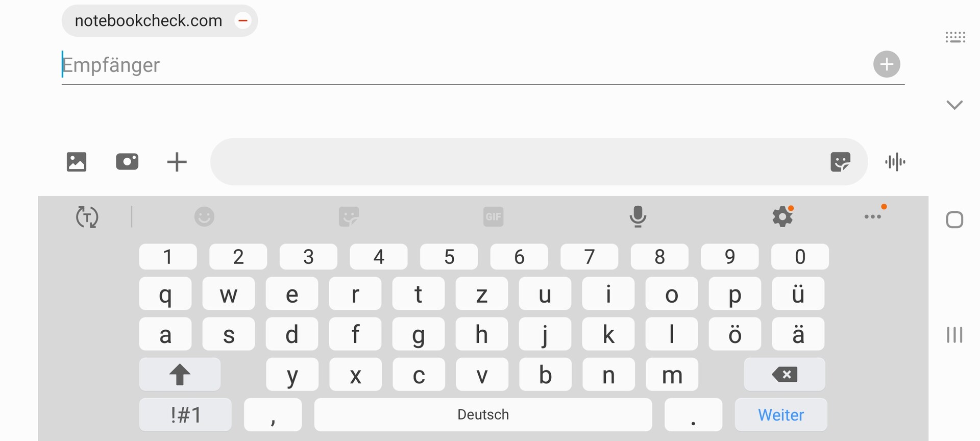The image size is (980, 441).
Task: Open keyboard GIF search
Action: (493, 217)
